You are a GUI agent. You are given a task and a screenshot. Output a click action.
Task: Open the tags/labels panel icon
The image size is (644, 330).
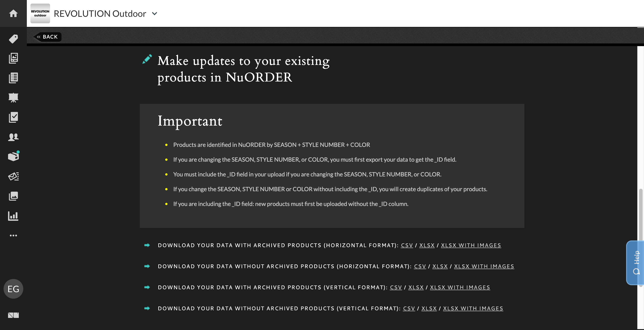pyautogui.click(x=13, y=39)
